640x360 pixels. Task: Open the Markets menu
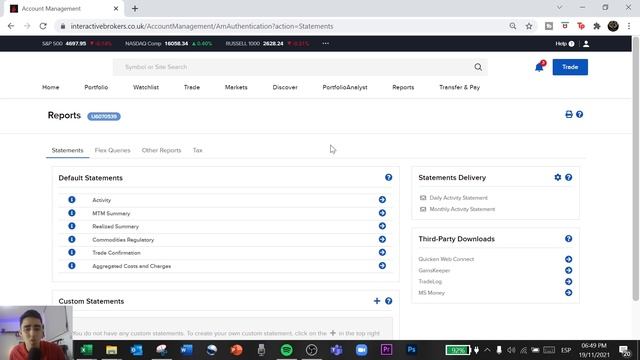236,87
